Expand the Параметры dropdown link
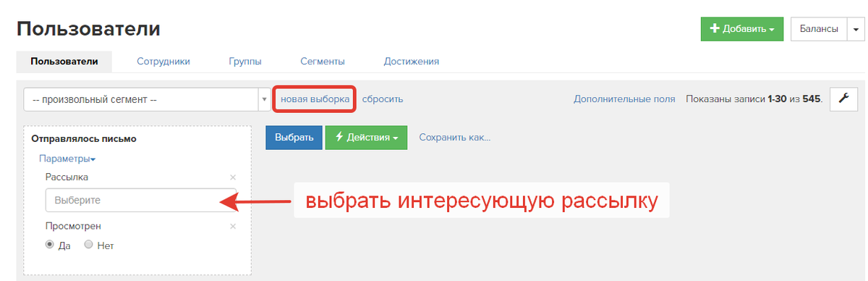The width and height of the screenshot is (868, 281). [x=68, y=159]
